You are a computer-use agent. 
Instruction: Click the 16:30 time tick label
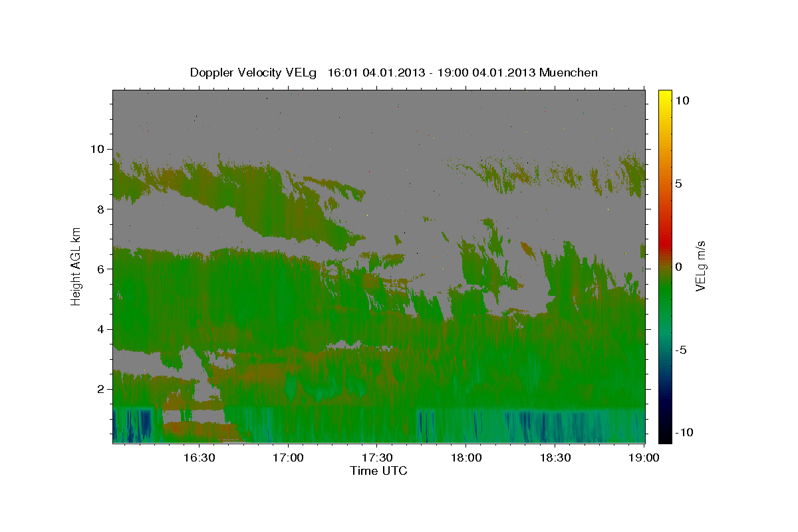(199, 458)
